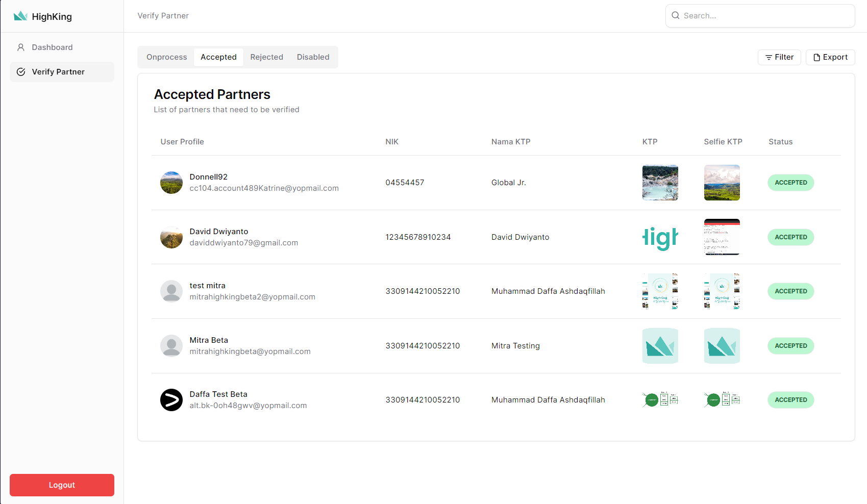
Task: Open Donnell92's KTP photo thumbnail
Action: pyautogui.click(x=660, y=183)
